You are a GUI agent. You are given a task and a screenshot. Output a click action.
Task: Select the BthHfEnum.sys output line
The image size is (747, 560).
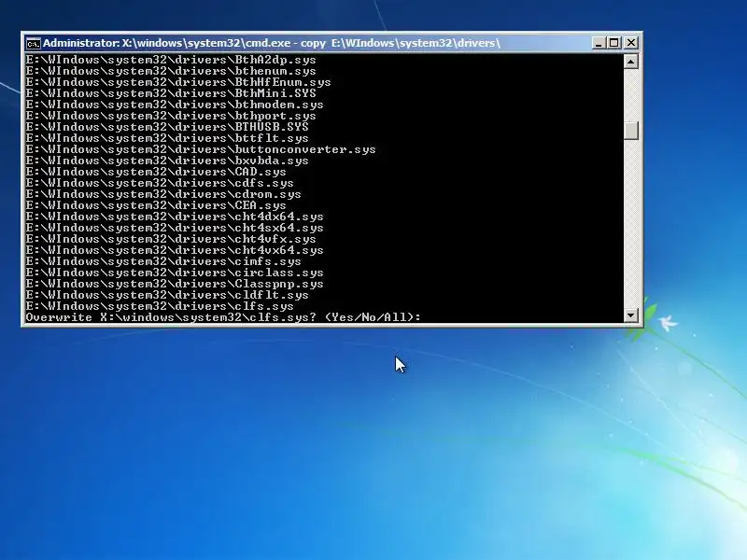pos(178,82)
